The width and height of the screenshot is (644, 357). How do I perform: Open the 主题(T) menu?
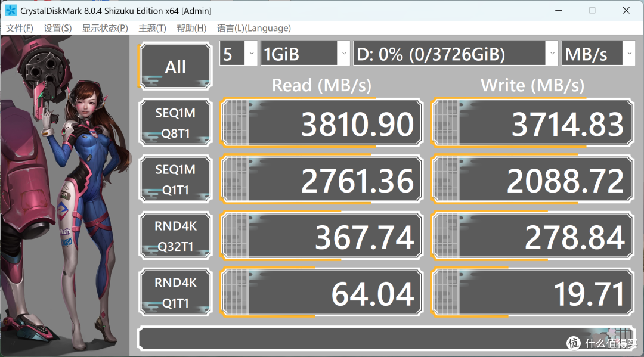click(x=153, y=29)
